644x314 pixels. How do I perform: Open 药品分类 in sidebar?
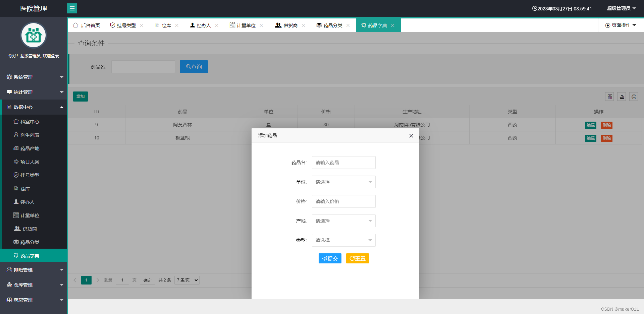point(34,242)
